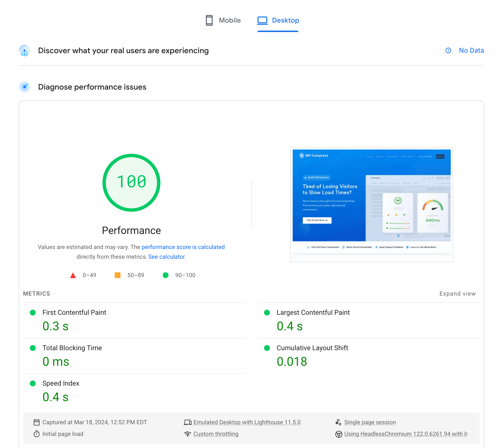Click the WP Compress page screenshot thumbnail
The height and width of the screenshot is (448, 500).
371,204
